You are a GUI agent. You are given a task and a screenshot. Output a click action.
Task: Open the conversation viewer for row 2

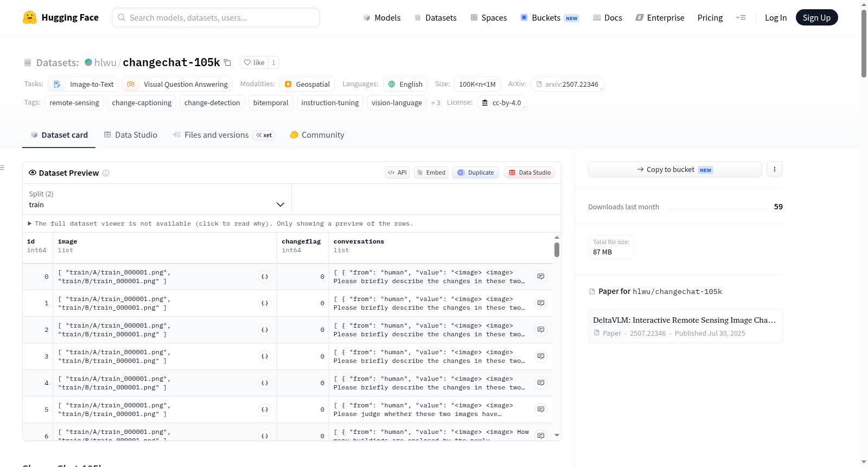(541, 330)
